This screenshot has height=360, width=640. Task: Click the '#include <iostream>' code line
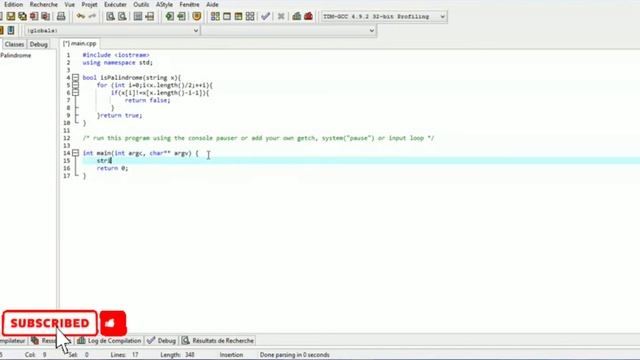pyautogui.click(x=116, y=55)
